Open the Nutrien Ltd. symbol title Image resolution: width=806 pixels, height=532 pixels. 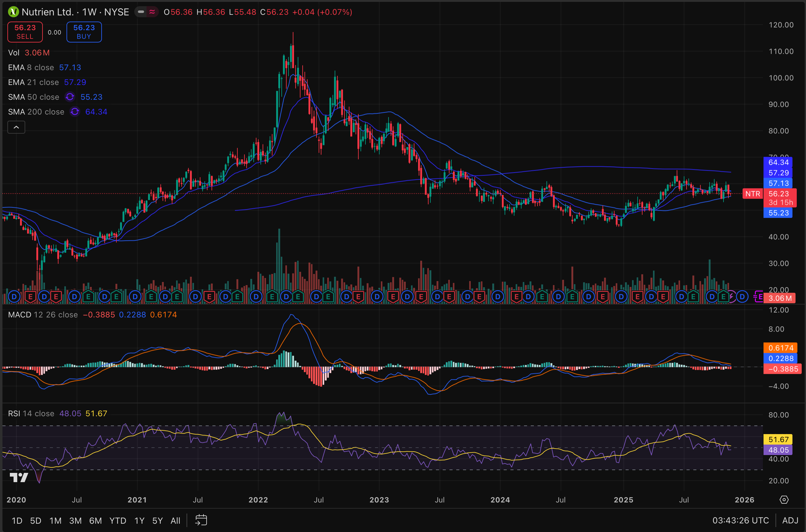[x=47, y=12]
